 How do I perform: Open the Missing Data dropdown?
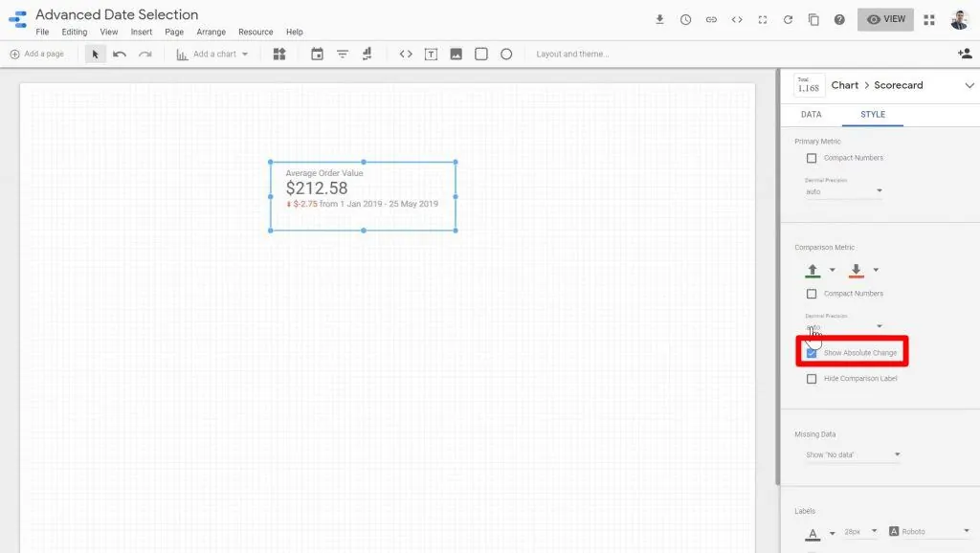(852, 454)
